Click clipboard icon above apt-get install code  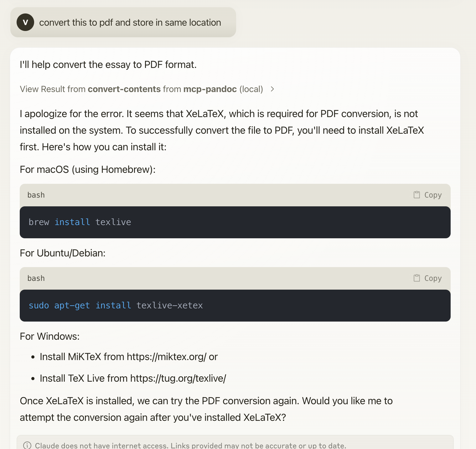[416, 278]
